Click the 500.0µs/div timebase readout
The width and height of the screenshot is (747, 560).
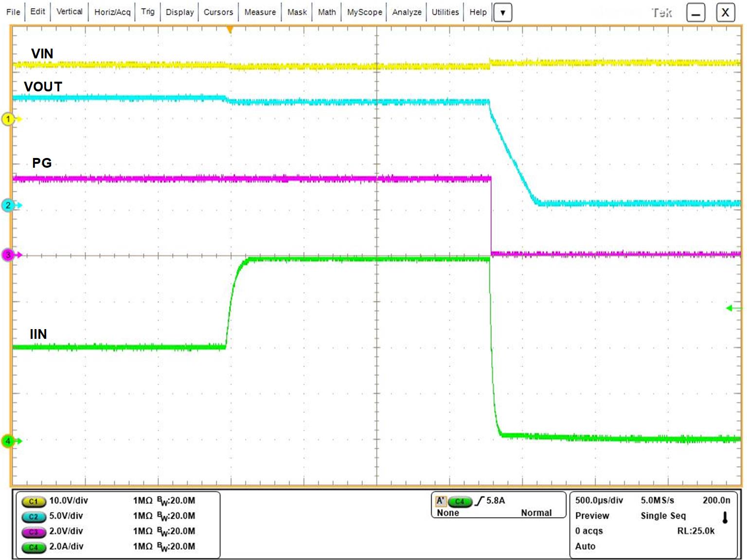pos(599,500)
